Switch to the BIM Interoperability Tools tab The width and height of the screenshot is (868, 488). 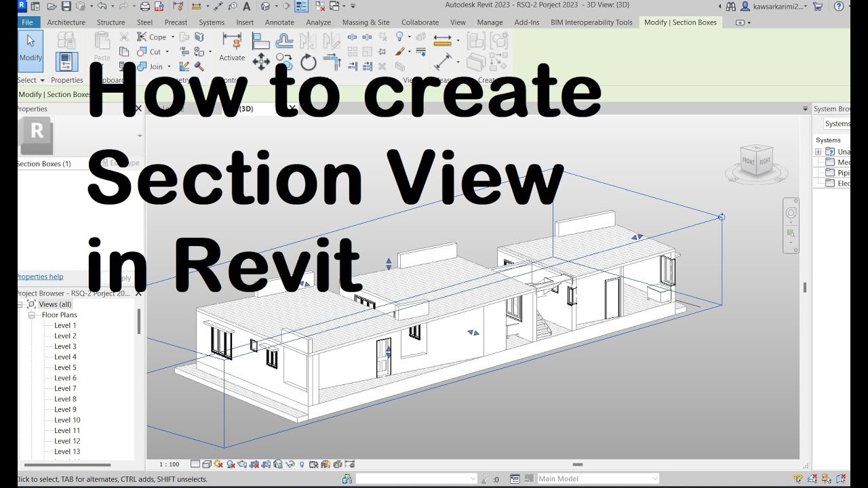tap(591, 22)
